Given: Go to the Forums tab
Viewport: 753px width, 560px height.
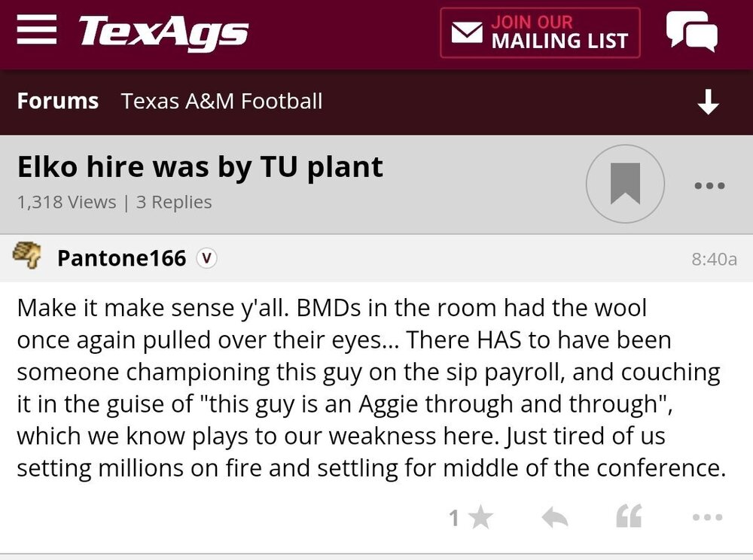Looking at the screenshot, I should pos(58,101).
